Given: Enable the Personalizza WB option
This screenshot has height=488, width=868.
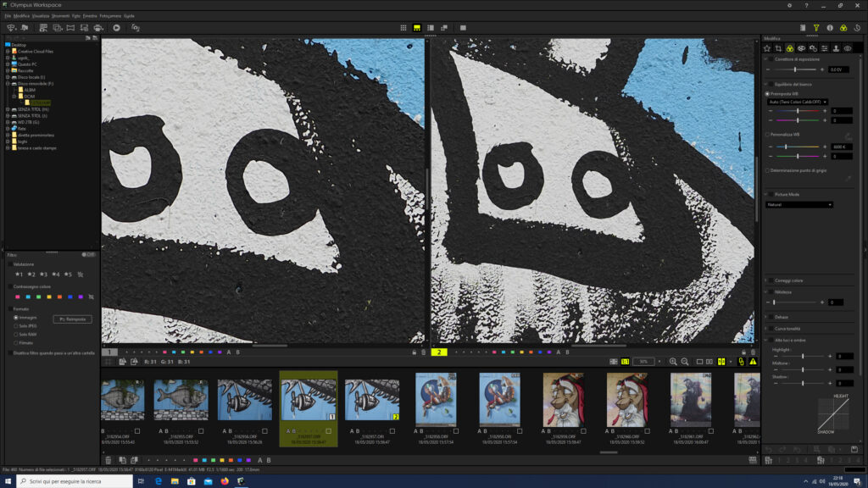Looking at the screenshot, I should (767, 135).
